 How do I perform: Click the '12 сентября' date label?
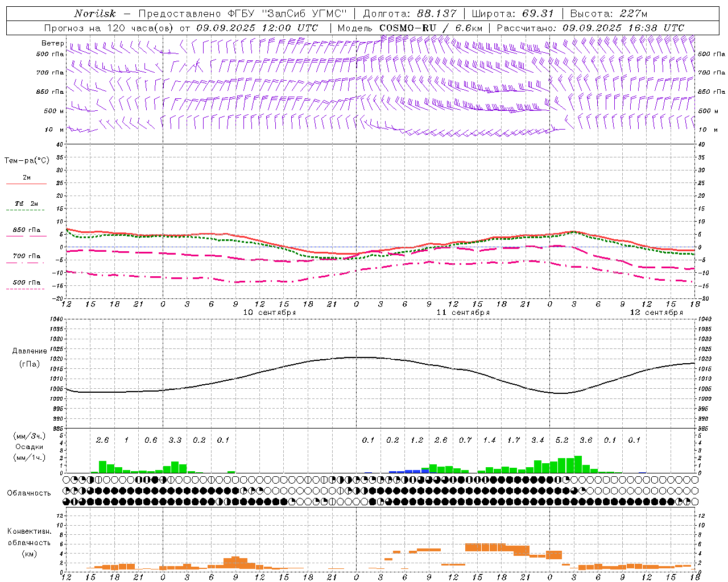click(x=656, y=313)
